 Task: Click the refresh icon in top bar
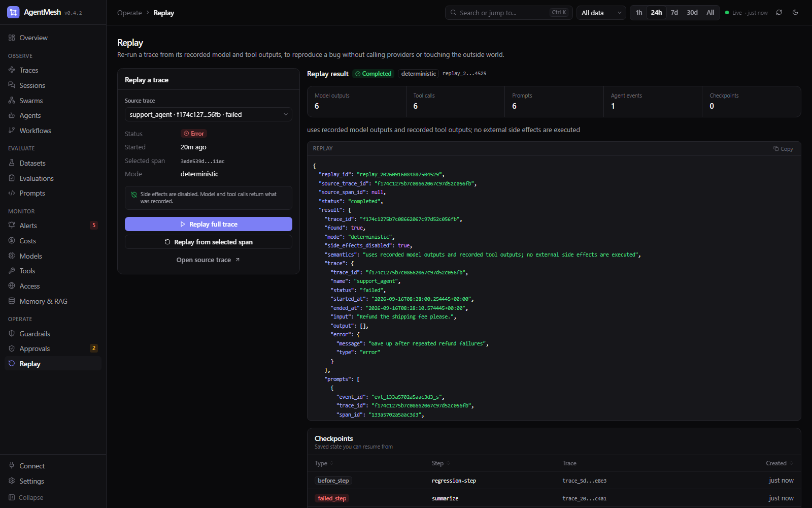pos(779,13)
